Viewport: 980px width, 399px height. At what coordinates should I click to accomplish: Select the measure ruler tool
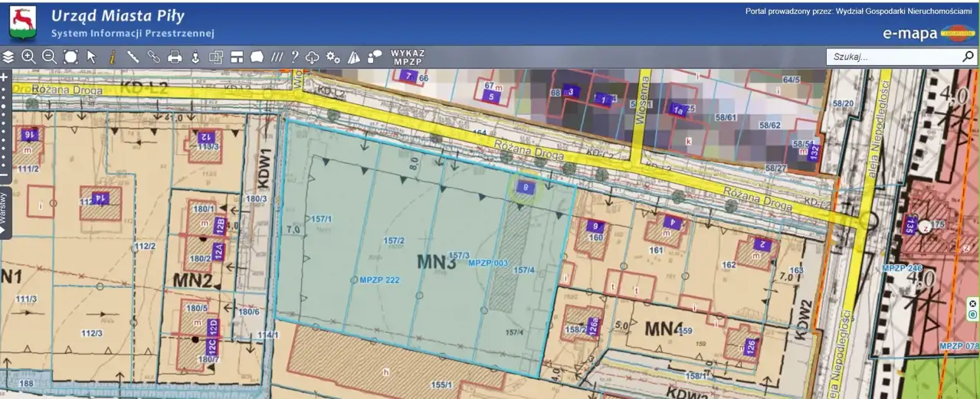[x=133, y=57]
